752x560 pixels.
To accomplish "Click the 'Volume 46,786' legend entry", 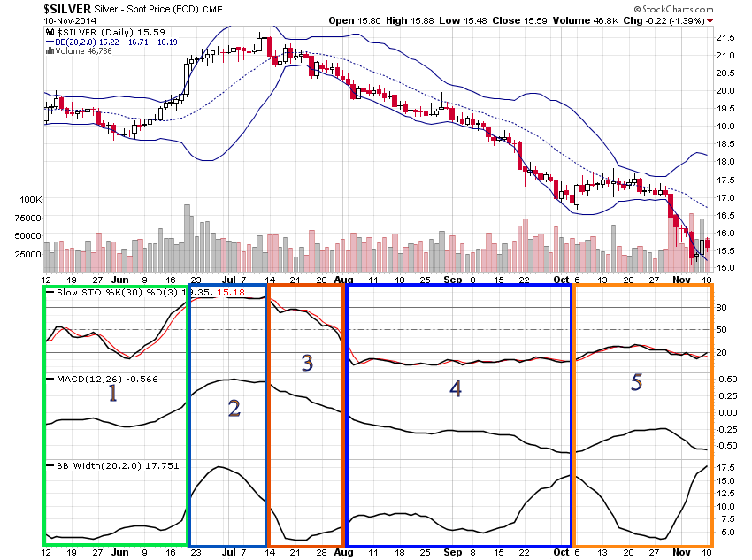I will point(83,50).
